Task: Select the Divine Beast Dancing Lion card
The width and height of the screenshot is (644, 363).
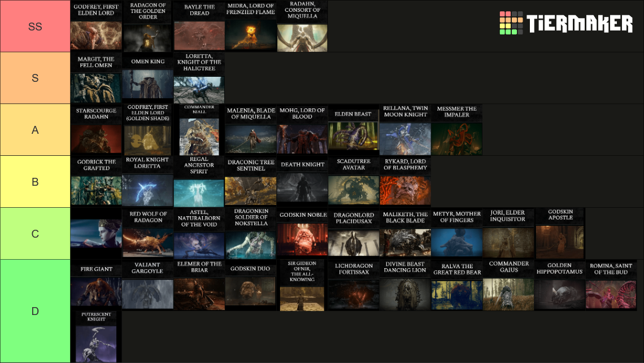Action: pos(405,285)
